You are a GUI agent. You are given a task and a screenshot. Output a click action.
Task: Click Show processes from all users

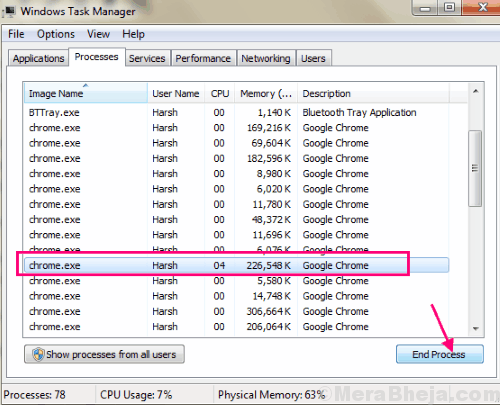click(104, 354)
